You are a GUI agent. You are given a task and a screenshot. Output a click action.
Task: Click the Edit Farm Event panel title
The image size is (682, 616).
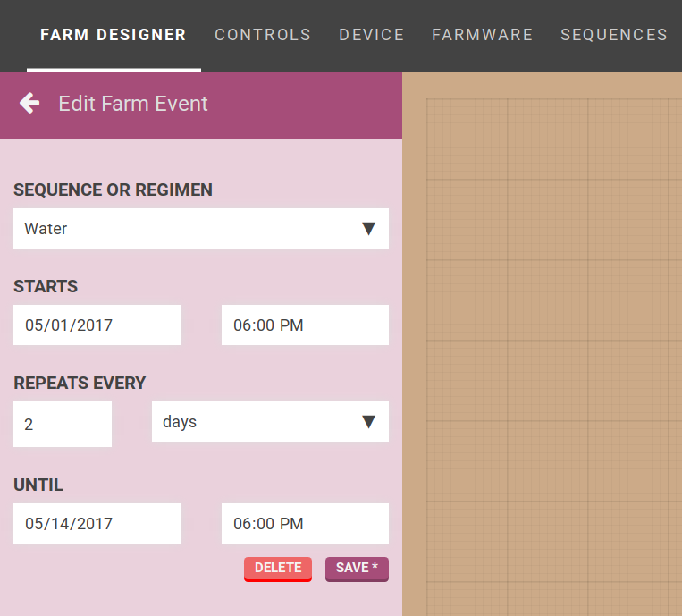133,104
